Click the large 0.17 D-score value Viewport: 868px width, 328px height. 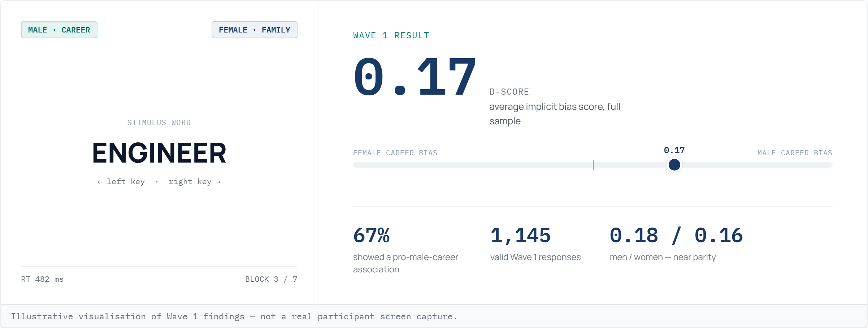415,77
